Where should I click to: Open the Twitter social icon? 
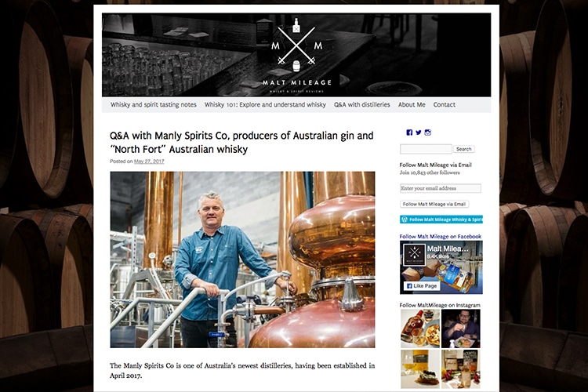point(418,132)
